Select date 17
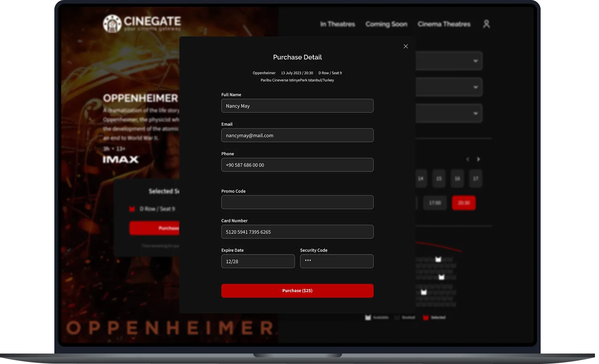599x364 pixels. [475, 178]
